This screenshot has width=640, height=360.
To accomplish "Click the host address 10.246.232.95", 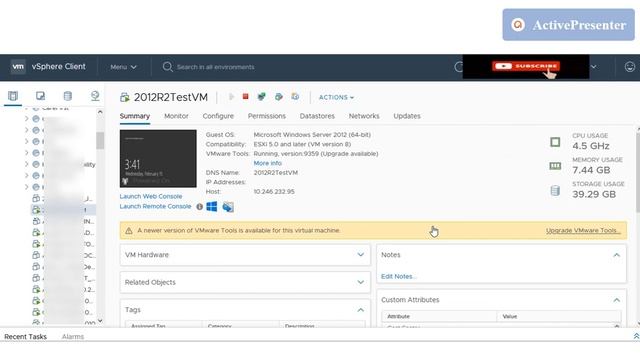I will (274, 191).
